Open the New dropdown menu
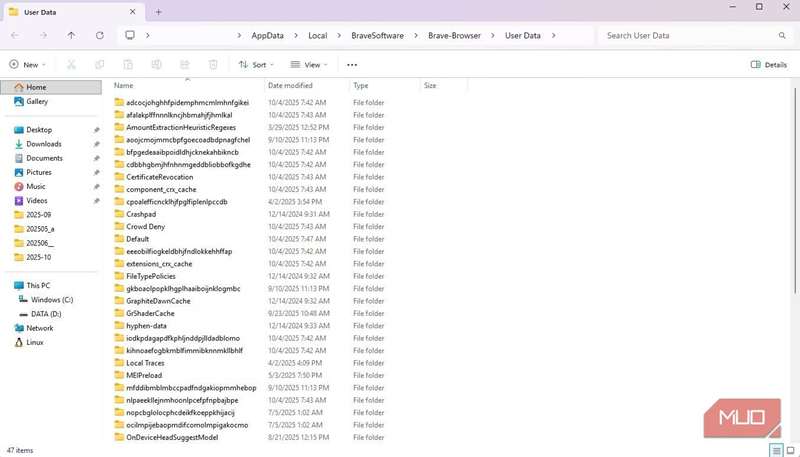 (29, 64)
